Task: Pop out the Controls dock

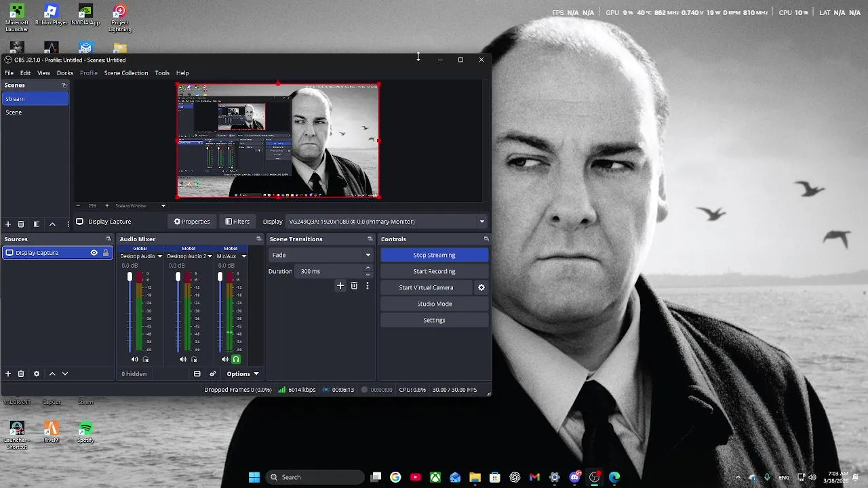Action: pyautogui.click(x=486, y=239)
